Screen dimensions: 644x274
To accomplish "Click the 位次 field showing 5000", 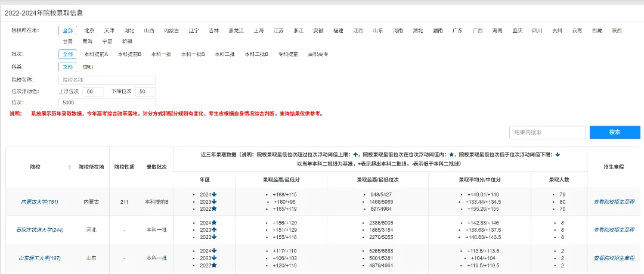I will pyautogui.click(x=107, y=102).
